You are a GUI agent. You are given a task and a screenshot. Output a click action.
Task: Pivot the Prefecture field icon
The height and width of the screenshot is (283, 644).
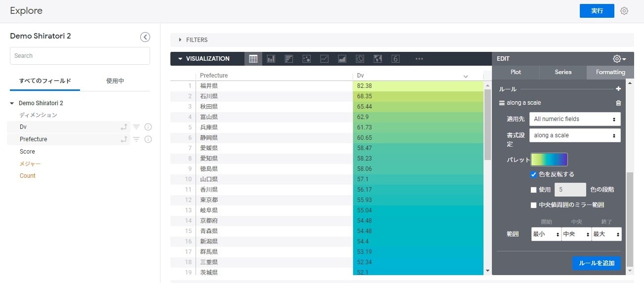(x=124, y=139)
